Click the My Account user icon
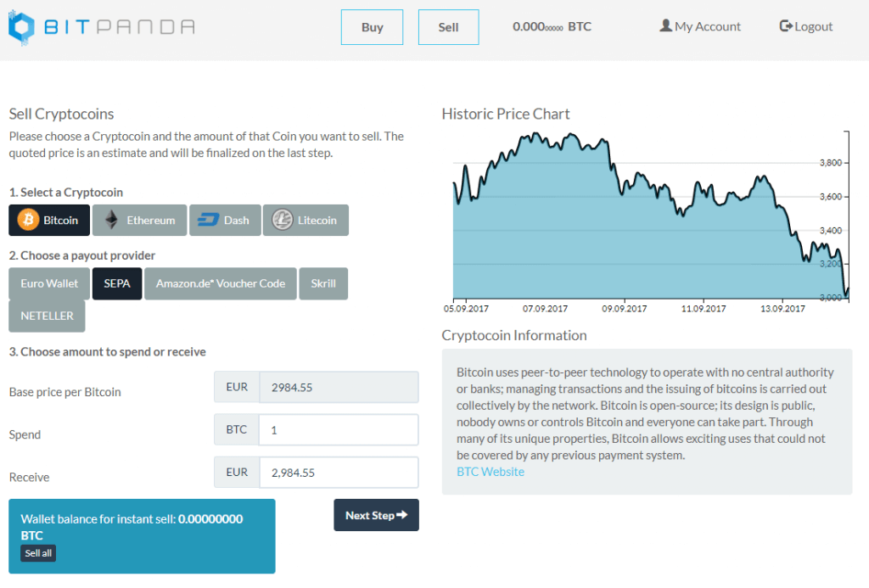The width and height of the screenshot is (869, 588). tap(665, 25)
